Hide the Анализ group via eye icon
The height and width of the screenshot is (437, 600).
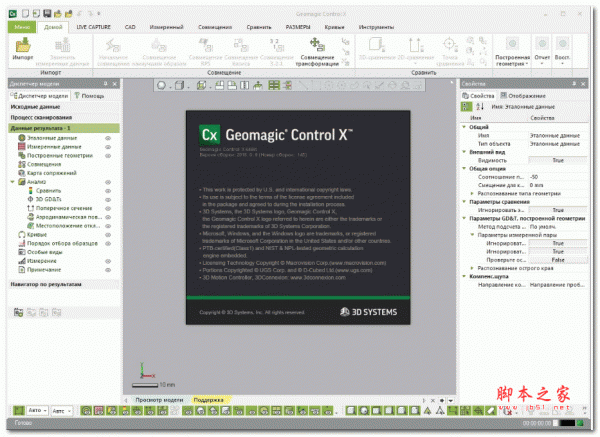pyautogui.click(x=108, y=182)
